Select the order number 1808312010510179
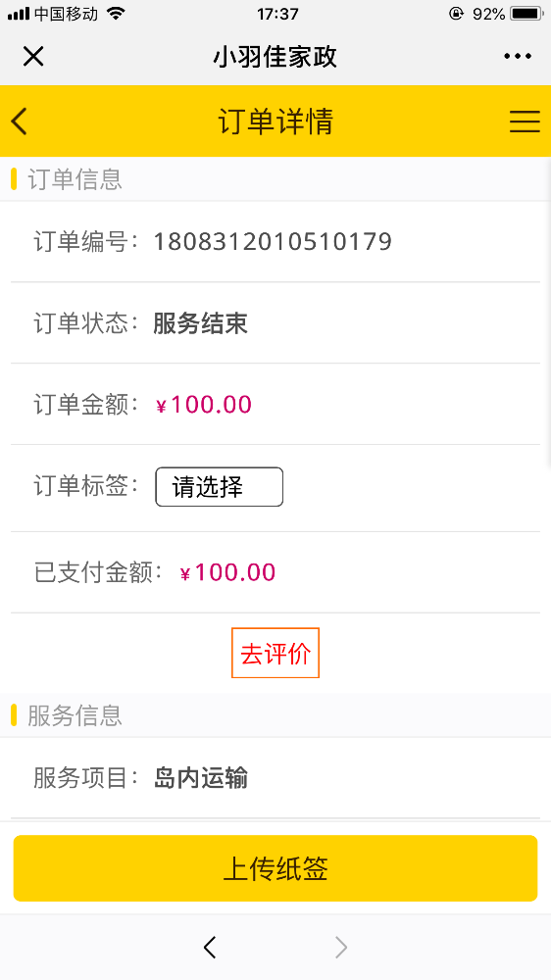The width and height of the screenshot is (551, 980). pyautogui.click(x=273, y=241)
